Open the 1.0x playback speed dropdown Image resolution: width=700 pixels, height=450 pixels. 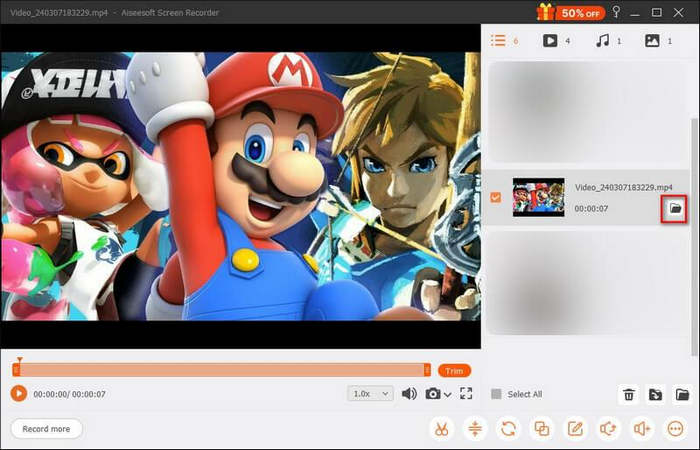tap(370, 394)
